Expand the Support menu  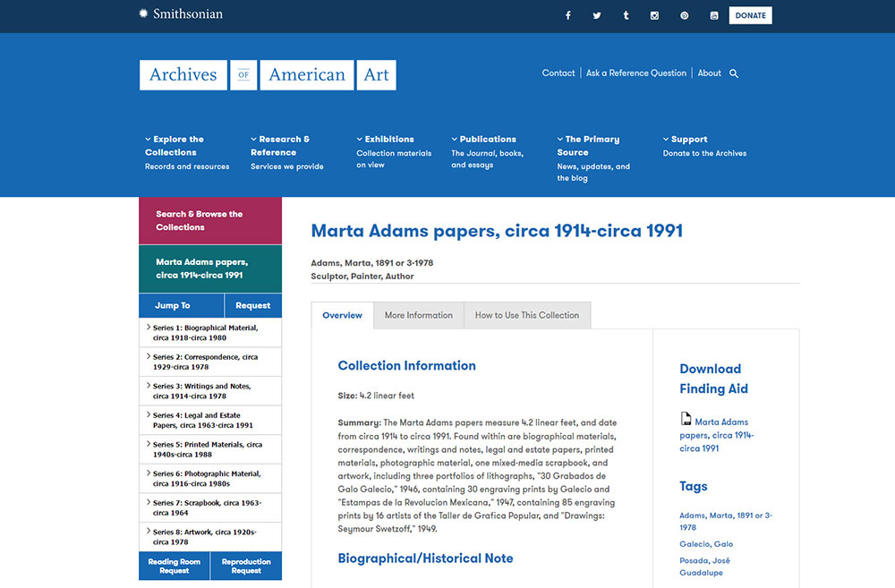685,140
